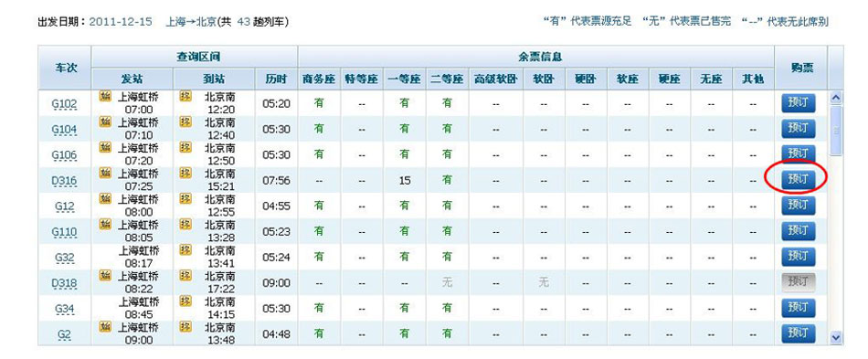
Task: Click the greyed-out 预订 button for D318
Action: (799, 282)
